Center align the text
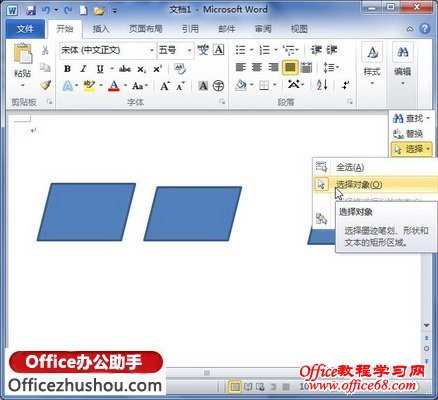The width and height of the screenshot is (438, 400). click(x=257, y=68)
